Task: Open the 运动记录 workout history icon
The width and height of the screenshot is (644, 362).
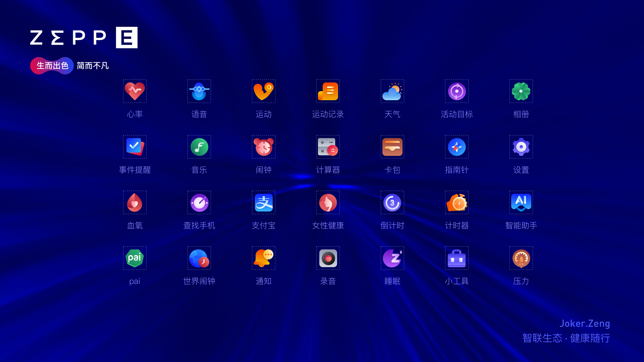Action: [x=328, y=91]
